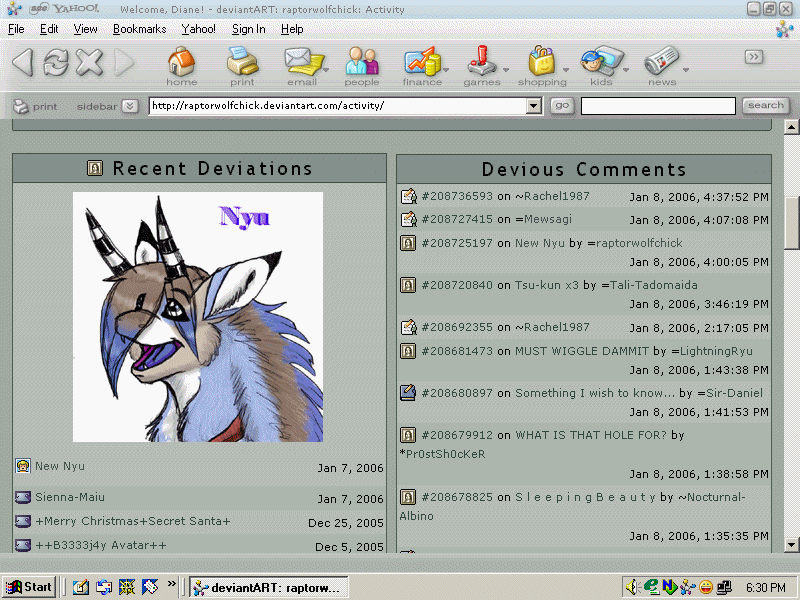This screenshot has width=800, height=600.
Task: Click the Stop loading X icon
Action: point(90,62)
